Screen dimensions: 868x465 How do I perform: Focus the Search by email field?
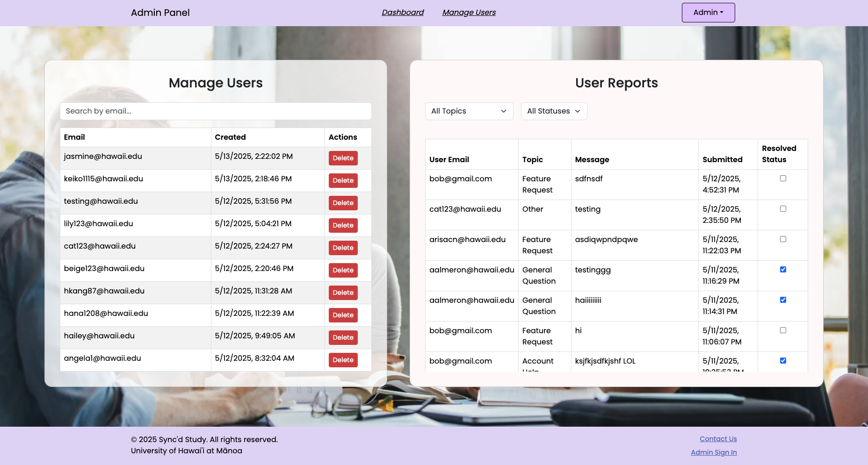tap(216, 111)
